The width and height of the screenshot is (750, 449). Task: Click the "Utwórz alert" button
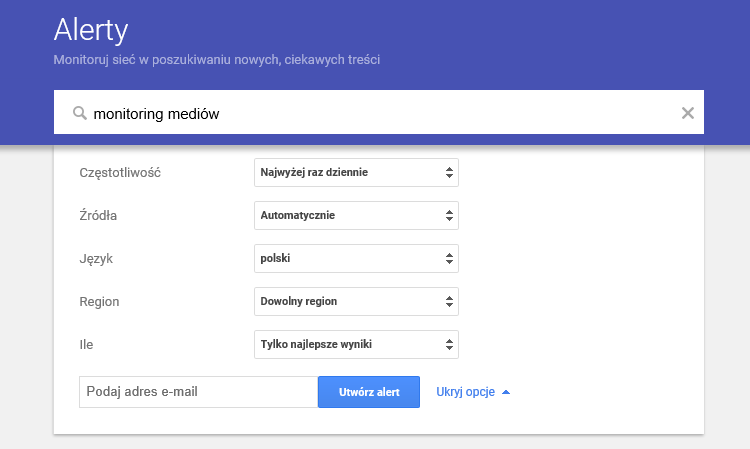(x=369, y=392)
